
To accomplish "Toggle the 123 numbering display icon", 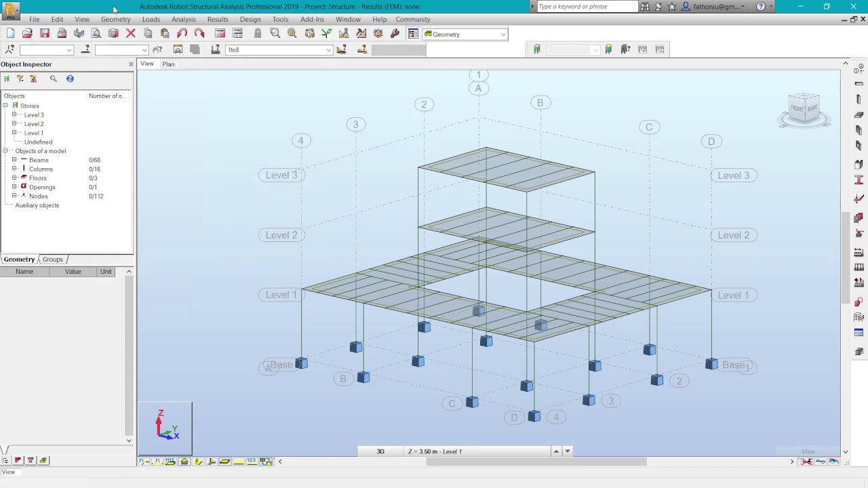I will (x=252, y=462).
